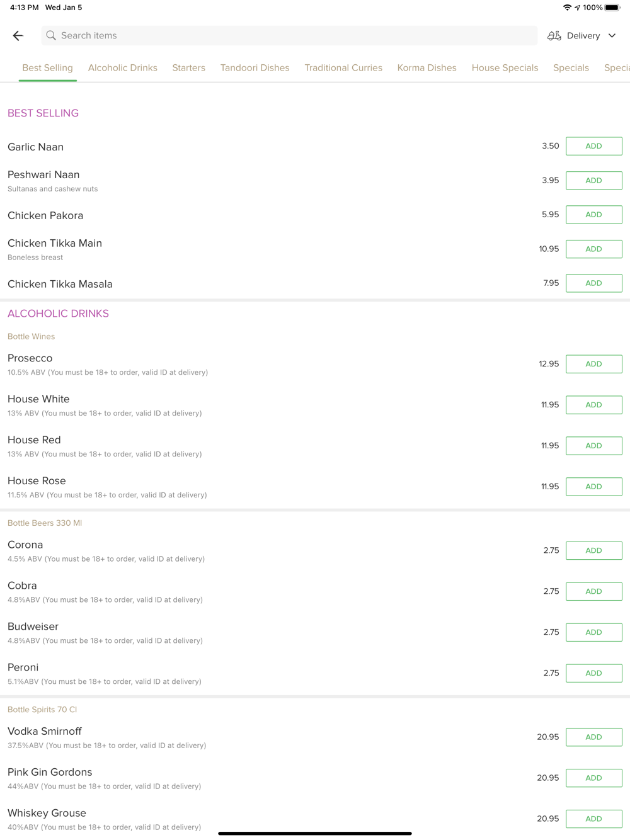Viewport: 630px width, 840px height.
Task: Show the Korma Dishes tab
Action: click(x=427, y=68)
